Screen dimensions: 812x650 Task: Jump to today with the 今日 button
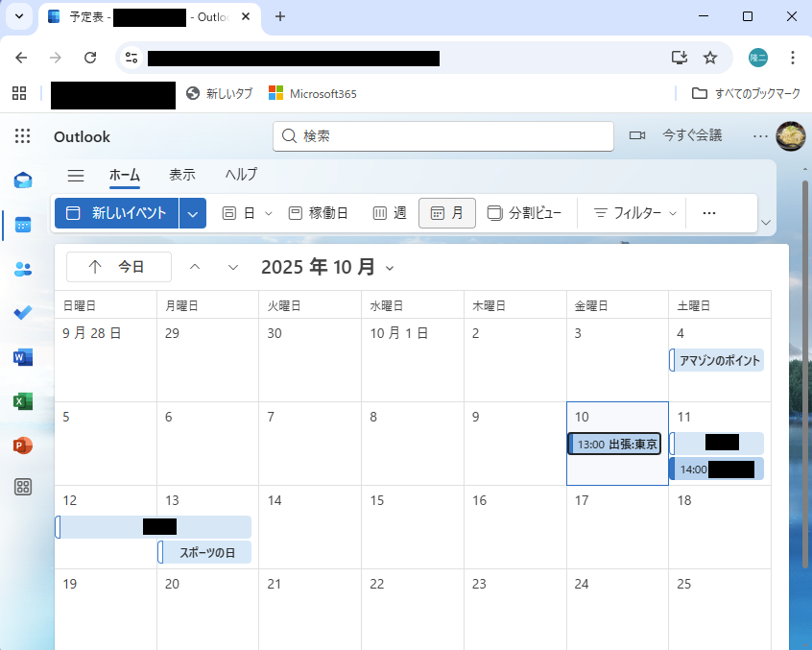(x=118, y=266)
